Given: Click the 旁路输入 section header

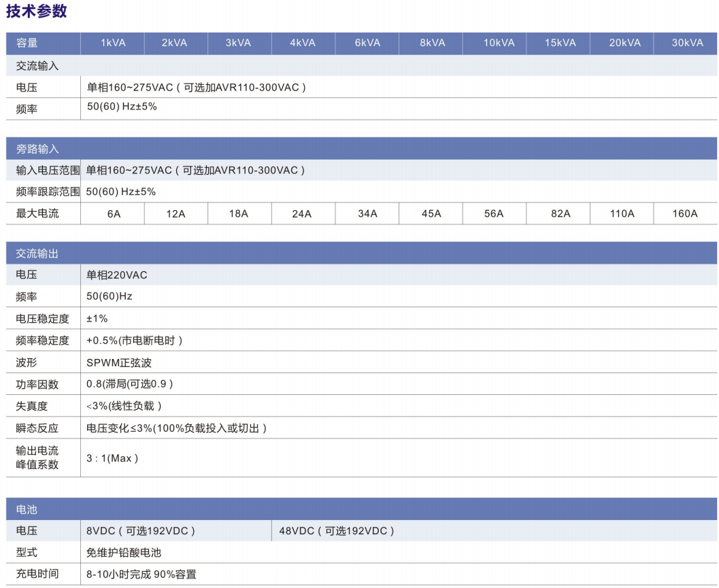Looking at the screenshot, I should tap(361, 148).
